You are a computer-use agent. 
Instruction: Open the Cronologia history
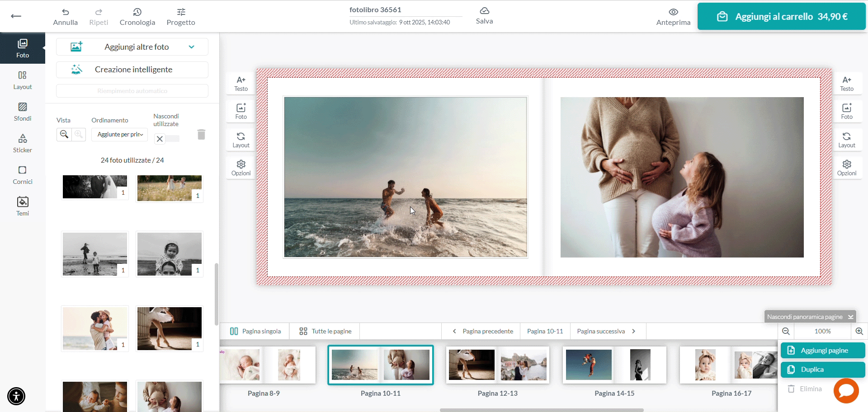point(137,17)
